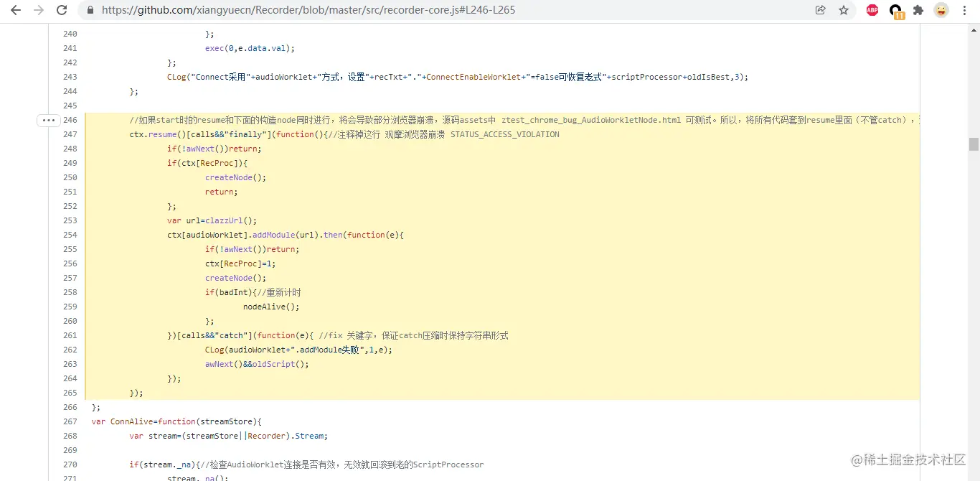Select line number 269

click(70, 450)
